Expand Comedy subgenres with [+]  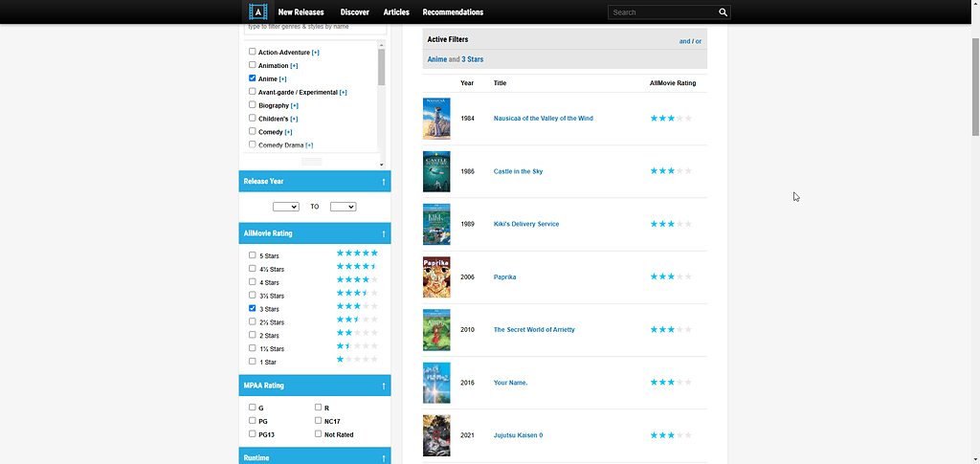[289, 132]
